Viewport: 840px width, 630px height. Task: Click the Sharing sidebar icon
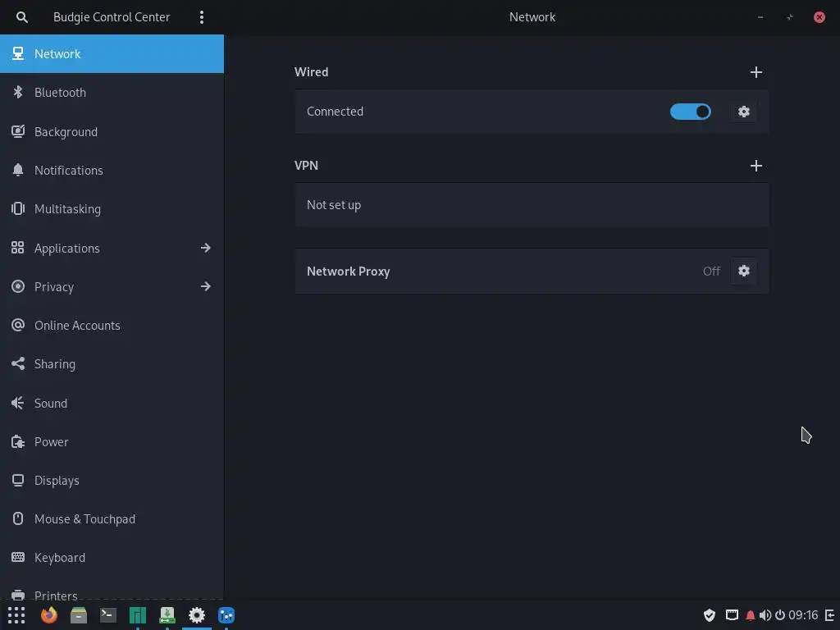[x=18, y=363]
